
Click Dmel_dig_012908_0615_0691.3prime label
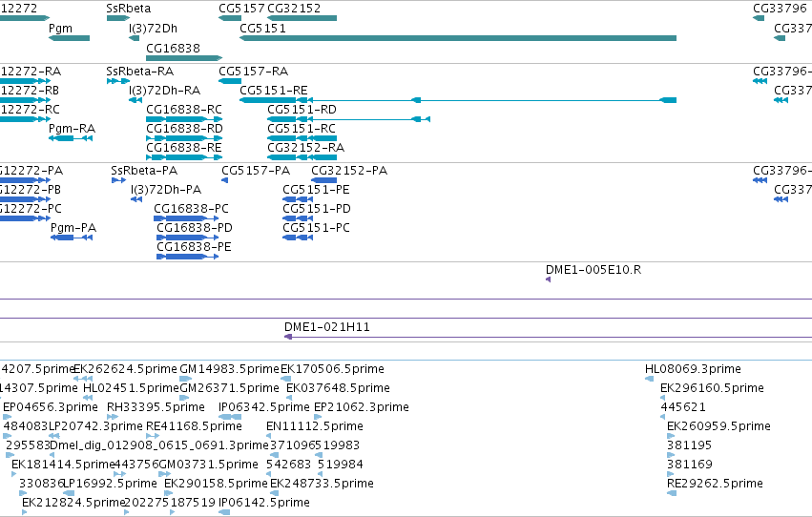pos(159,445)
